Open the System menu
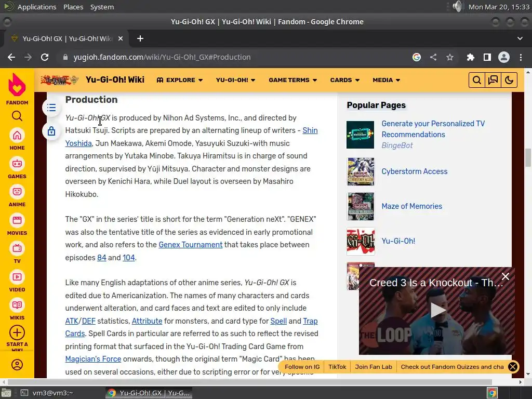The image size is (532, 399). pos(102,7)
